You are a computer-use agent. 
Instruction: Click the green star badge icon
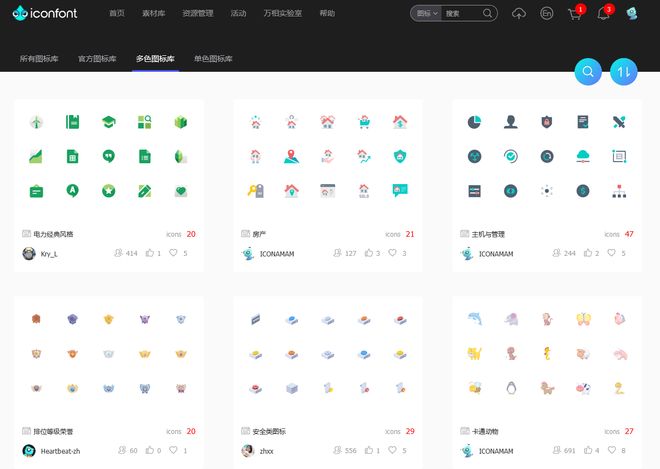pyautogui.click(x=109, y=191)
